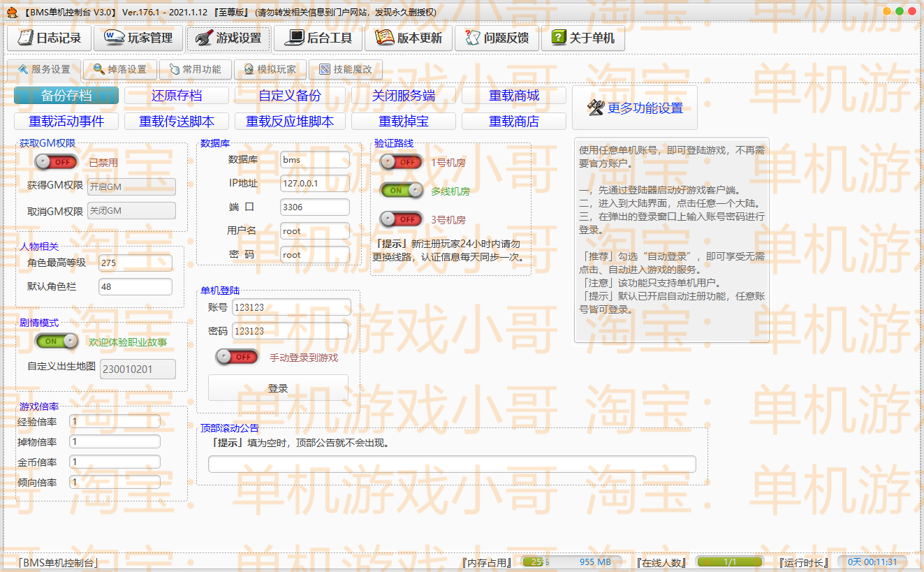The image size is (924, 572).
Task: Click the 登录 button
Action: (278, 388)
